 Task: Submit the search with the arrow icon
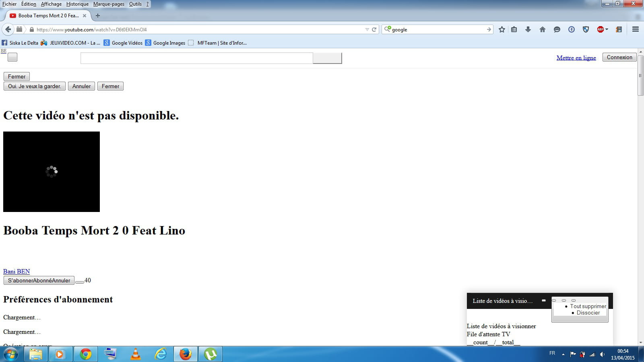489,29
